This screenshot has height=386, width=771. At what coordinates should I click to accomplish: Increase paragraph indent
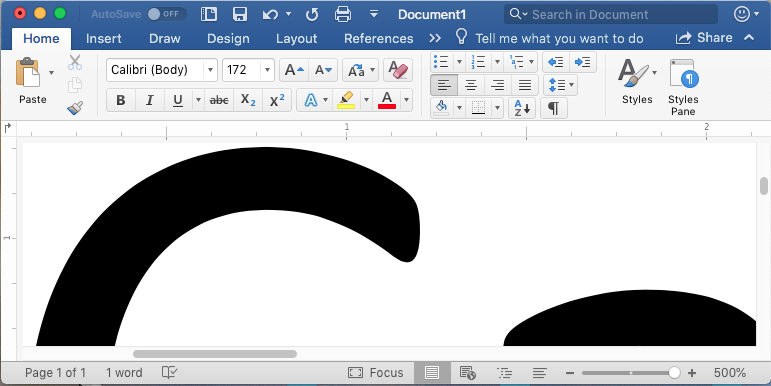(583, 62)
